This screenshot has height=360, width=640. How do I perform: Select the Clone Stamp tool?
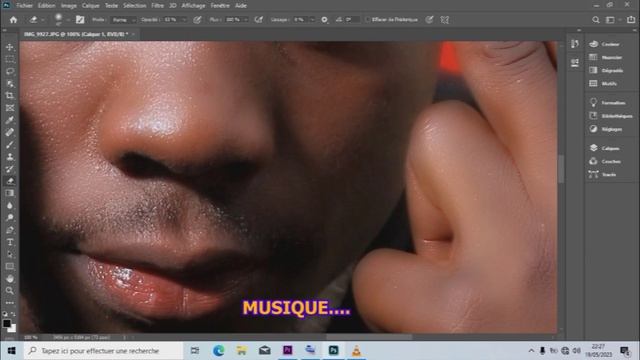tap(10, 157)
